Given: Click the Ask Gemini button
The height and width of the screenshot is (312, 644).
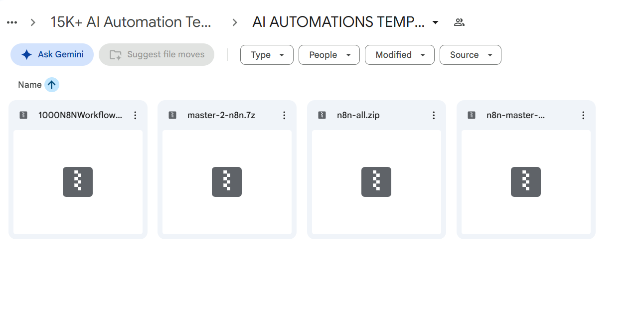Looking at the screenshot, I should [52, 55].
